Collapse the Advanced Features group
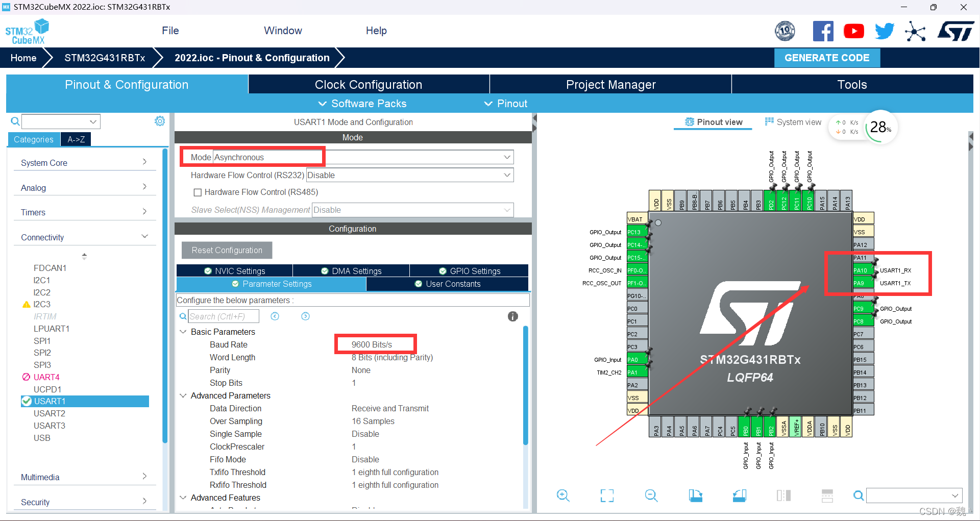Viewport: 980px width, 521px height. click(183, 498)
